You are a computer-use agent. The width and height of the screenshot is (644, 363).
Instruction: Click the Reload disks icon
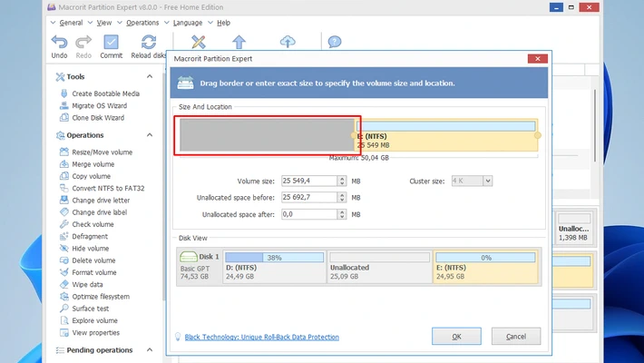coord(148,42)
